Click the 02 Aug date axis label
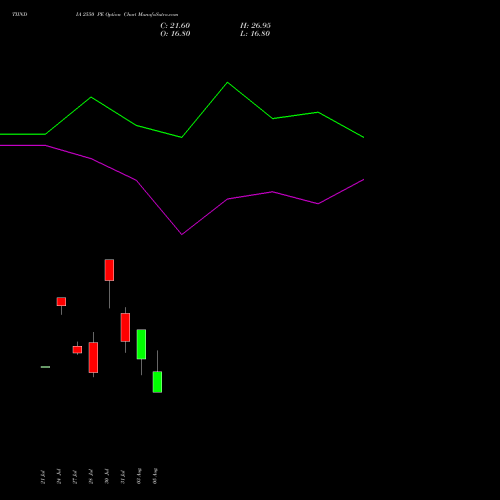The height and width of the screenshot is (500, 500). (139, 476)
